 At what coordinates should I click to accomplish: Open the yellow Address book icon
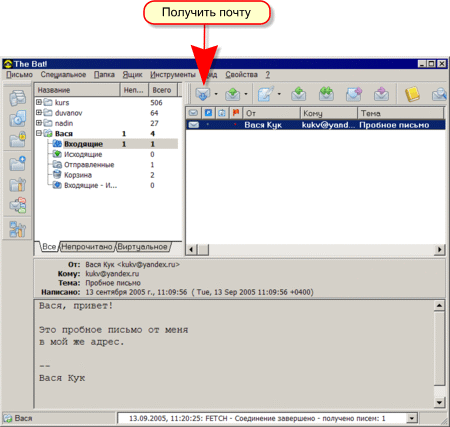point(412,94)
